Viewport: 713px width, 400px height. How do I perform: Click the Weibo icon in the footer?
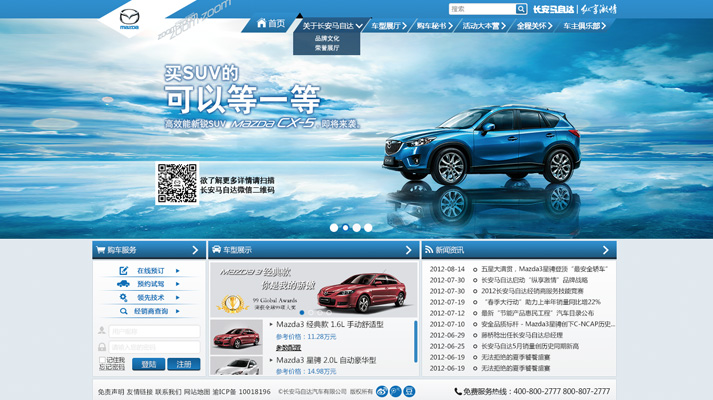pos(382,391)
